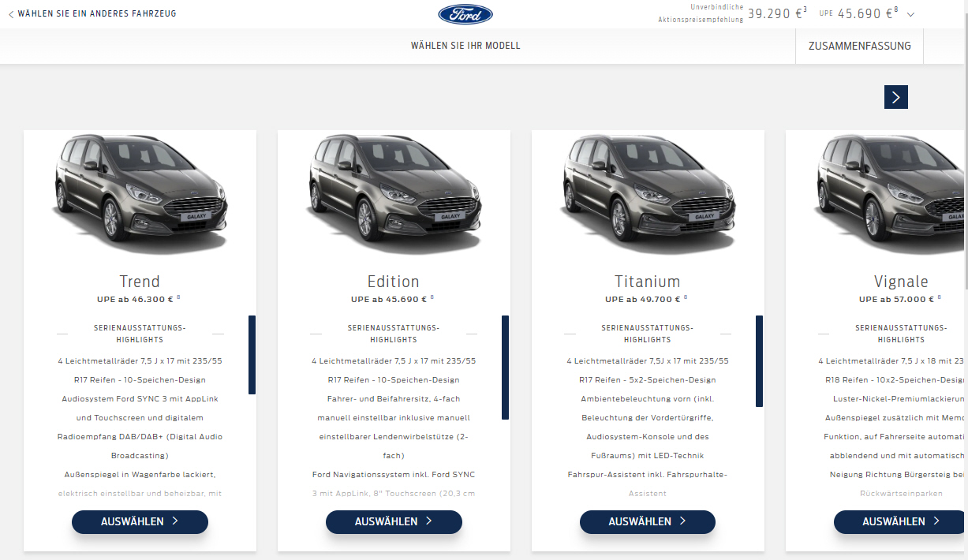The image size is (968, 560).
Task: Choose the Vignale model via its Auswählen button
Action: (x=901, y=521)
